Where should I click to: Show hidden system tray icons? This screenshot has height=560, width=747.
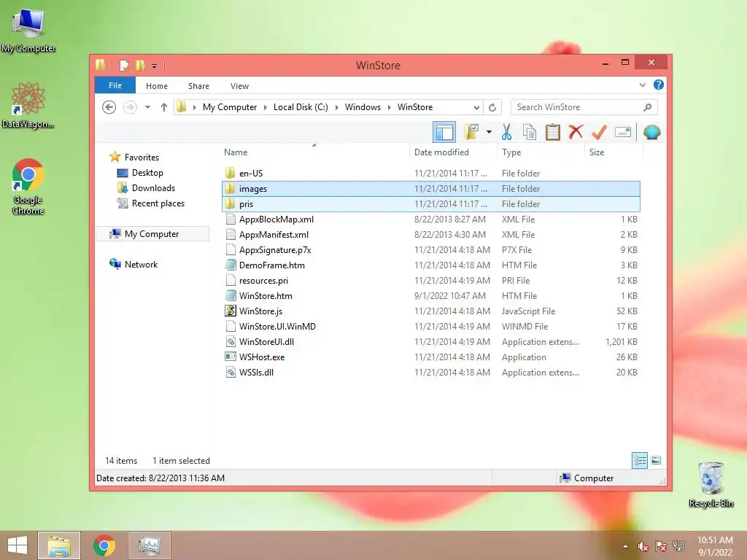(x=625, y=545)
